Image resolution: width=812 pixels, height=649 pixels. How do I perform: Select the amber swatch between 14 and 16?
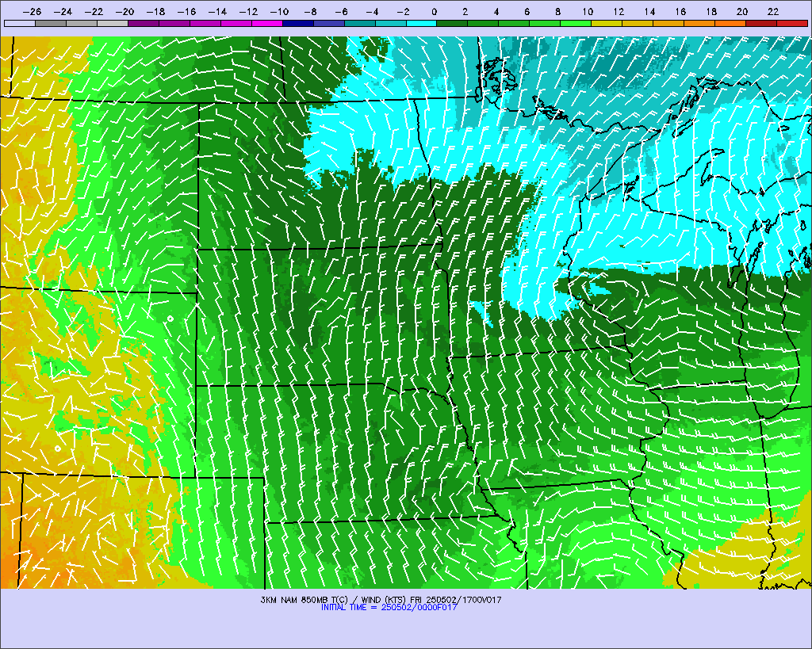click(669, 23)
